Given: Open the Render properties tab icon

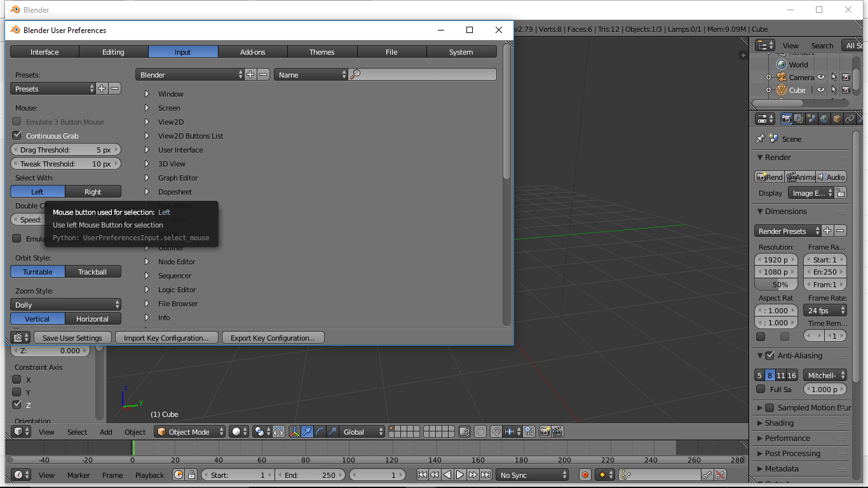Looking at the screenshot, I should click(x=787, y=119).
